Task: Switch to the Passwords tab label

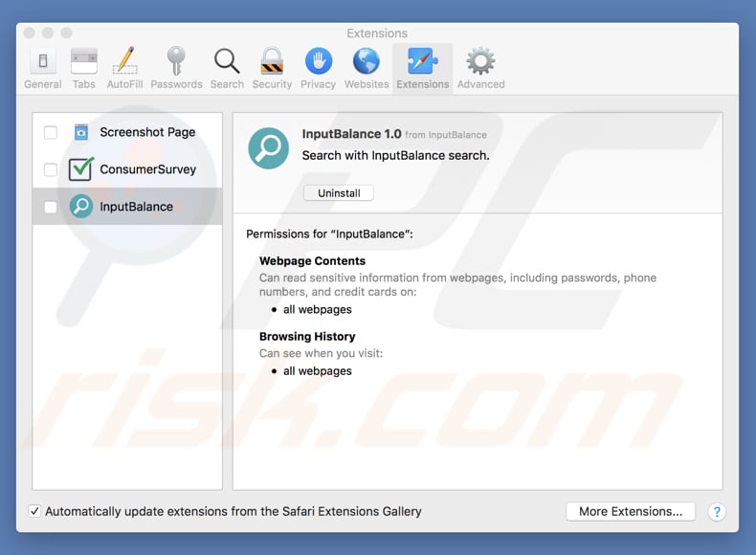Action: pos(176,84)
